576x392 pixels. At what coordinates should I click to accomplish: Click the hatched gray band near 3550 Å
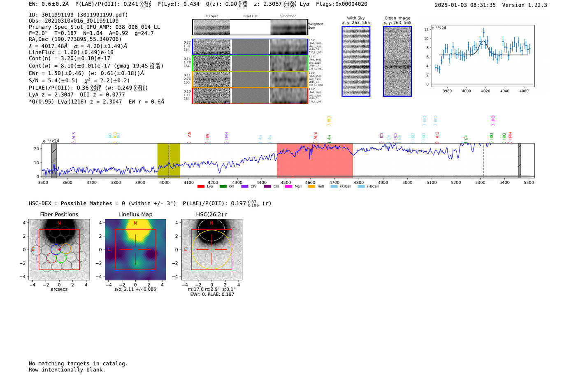(54, 160)
